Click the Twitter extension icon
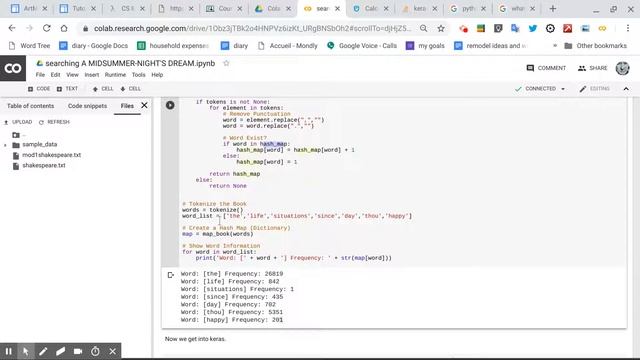Screen dimensions: 640x360 533,28
